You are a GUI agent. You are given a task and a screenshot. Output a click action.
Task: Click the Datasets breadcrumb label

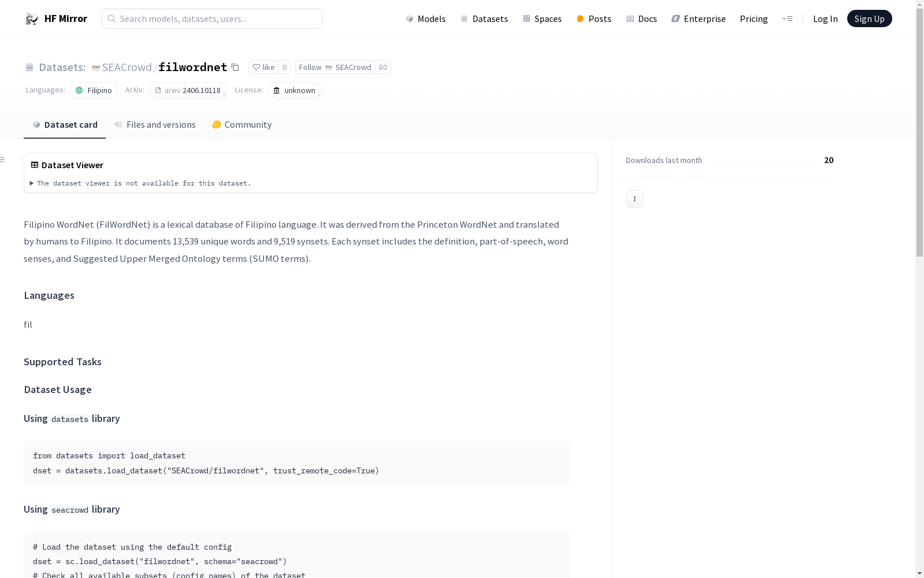coord(62,67)
